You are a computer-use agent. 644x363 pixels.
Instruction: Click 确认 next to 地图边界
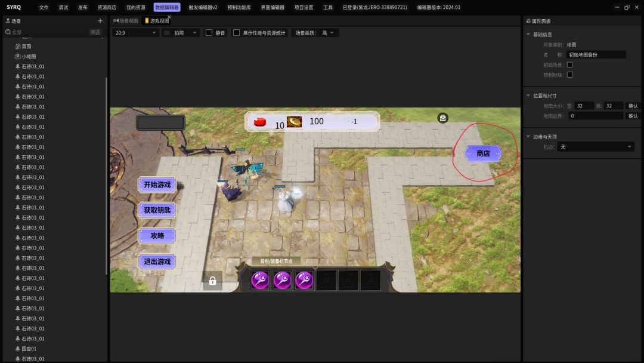click(x=633, y=116)
